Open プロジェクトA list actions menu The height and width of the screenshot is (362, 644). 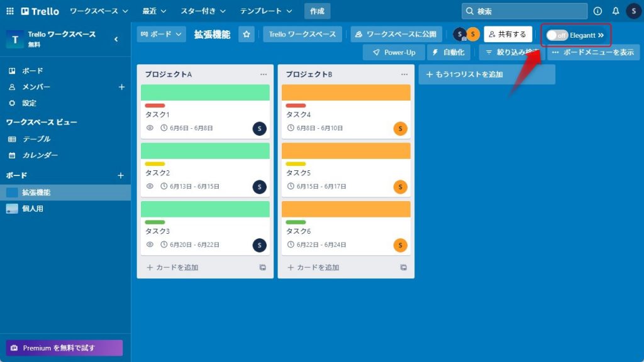tap(264, 74)
